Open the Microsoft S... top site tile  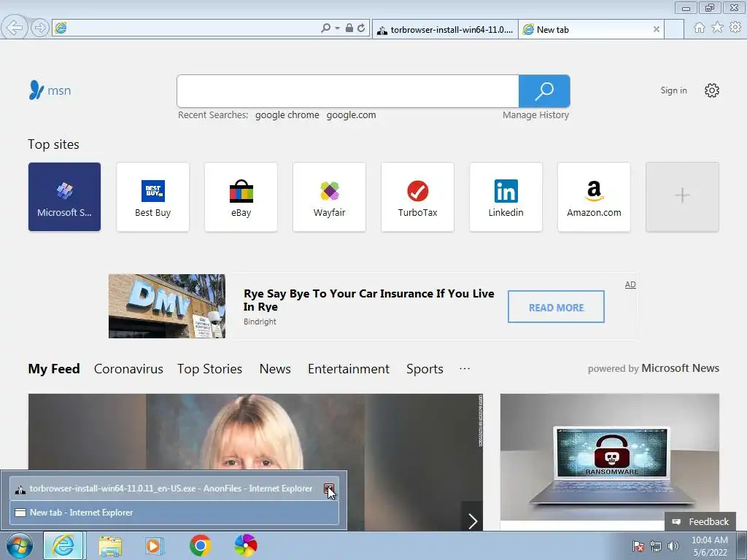(64, 197)
